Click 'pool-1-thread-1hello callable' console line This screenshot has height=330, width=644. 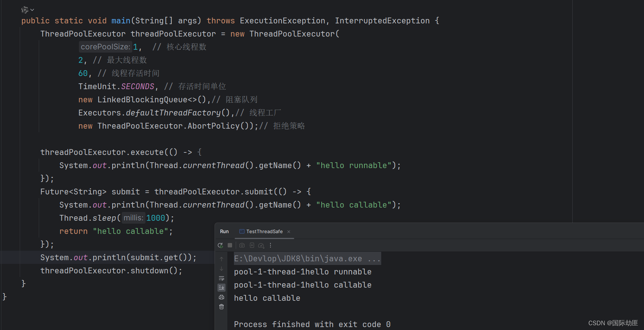[x=303, y=285]
